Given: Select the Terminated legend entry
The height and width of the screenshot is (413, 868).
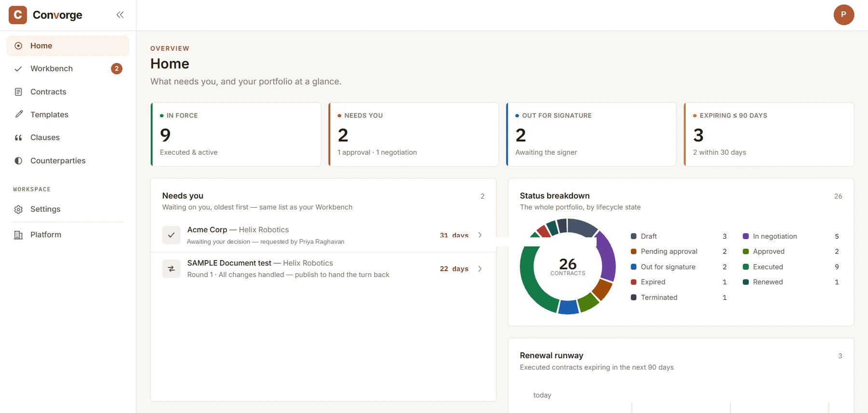Looking at the screenshot, I should [x=679, y=297].
